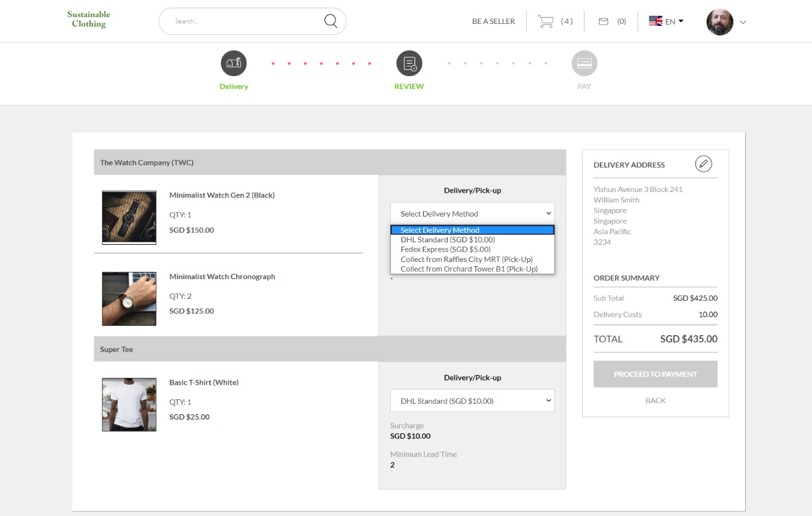Select Collect from Raffles City MRT
This screenshot has width=812, height=516.
tap(466, 259)
